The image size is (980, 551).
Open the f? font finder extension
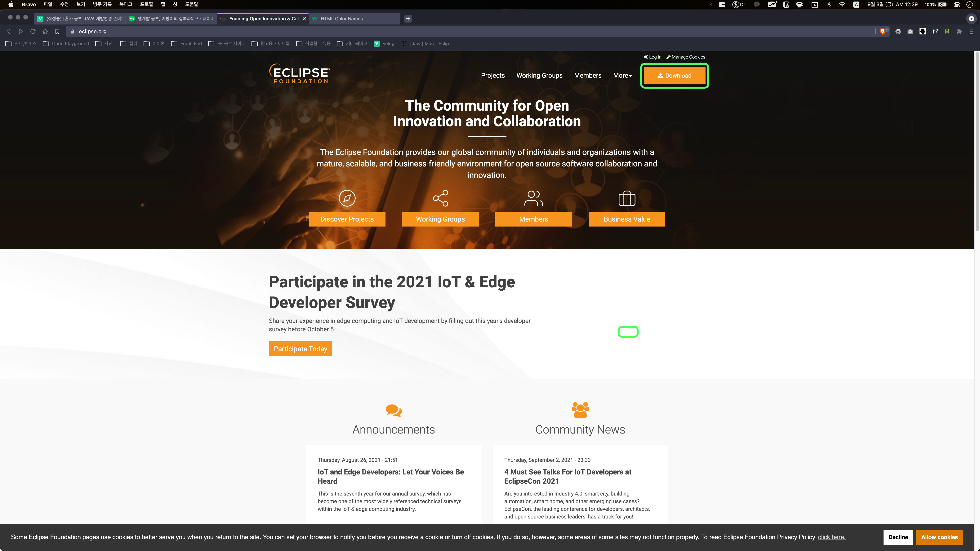935,32
